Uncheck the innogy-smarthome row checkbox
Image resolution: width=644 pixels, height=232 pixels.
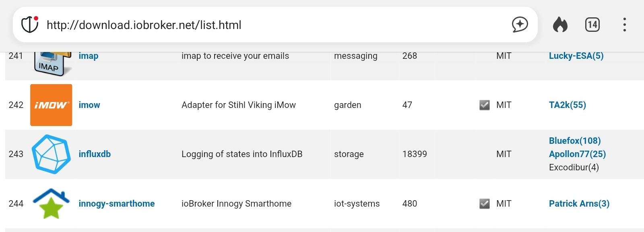[x=484, y=203]
